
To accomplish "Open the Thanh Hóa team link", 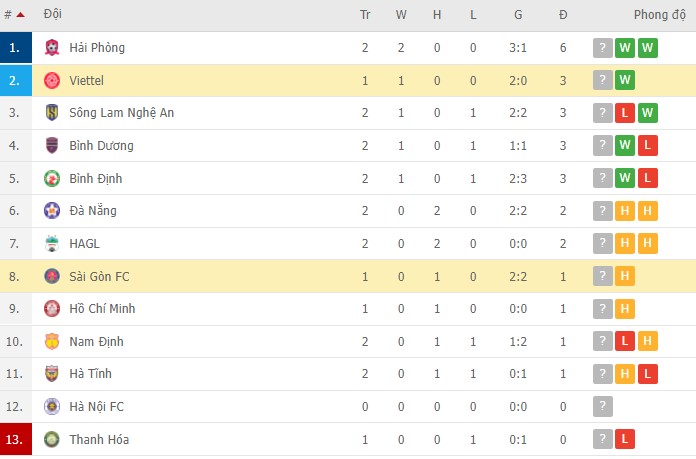I will click(99, 440).
